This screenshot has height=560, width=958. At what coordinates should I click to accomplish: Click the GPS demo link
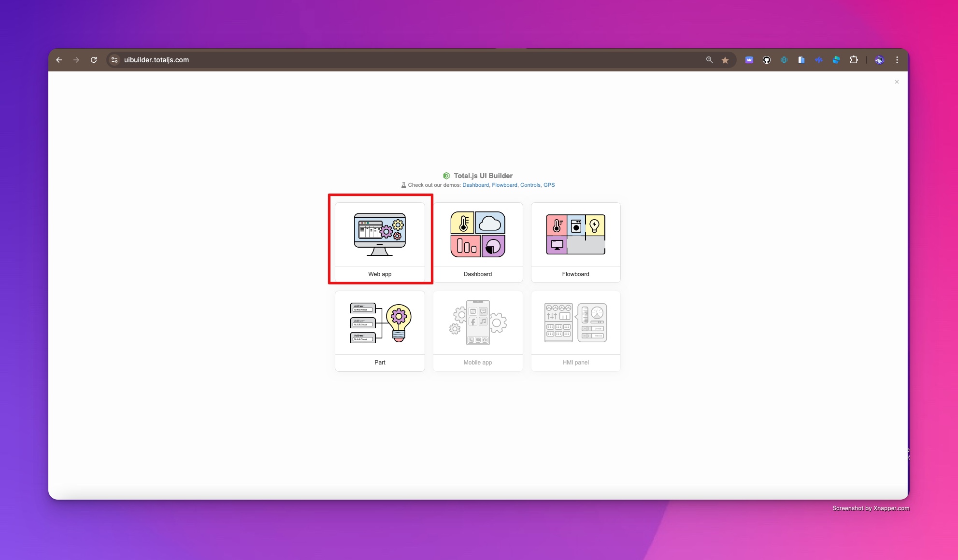point(548,185)
